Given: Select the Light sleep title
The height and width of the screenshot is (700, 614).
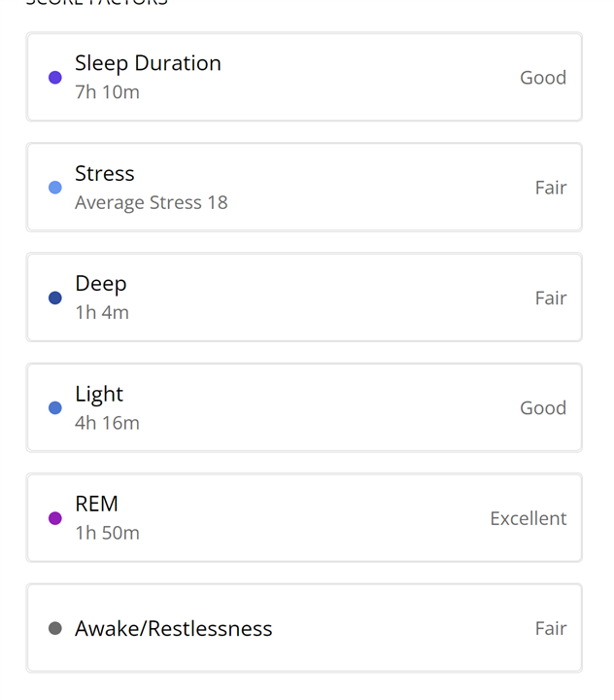Looking at the screenshot, I should pyautogui.click(x=99, y=394).
